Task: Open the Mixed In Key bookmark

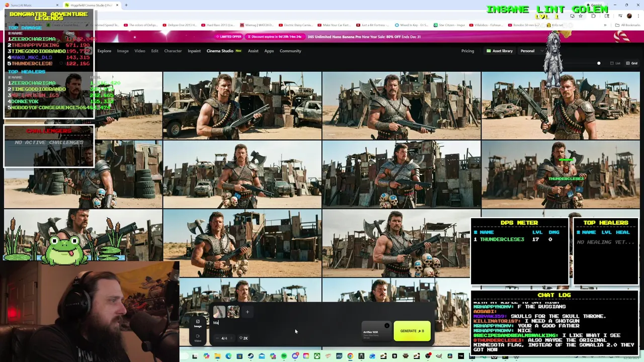Action: 412,25
